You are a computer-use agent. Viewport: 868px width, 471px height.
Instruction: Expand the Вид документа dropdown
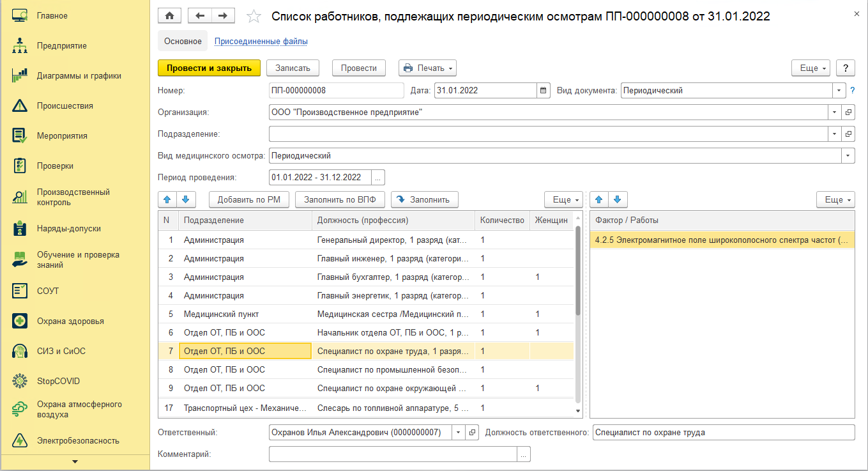pyautogui.click(x=837, y=91)
